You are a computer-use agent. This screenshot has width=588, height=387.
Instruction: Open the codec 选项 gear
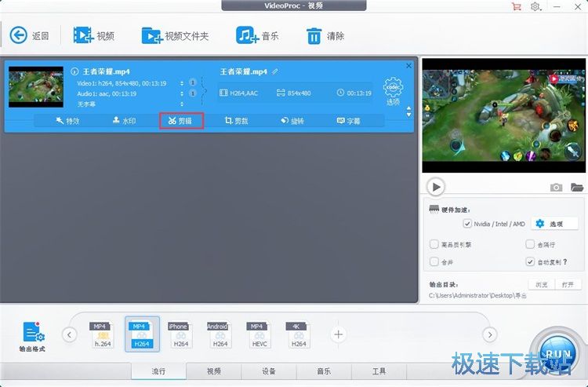coord(393,91)
